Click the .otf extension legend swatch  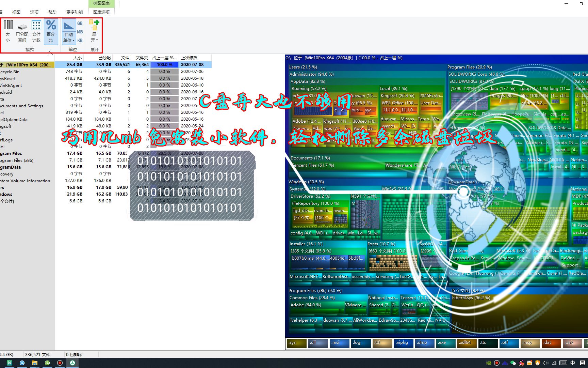509,343
